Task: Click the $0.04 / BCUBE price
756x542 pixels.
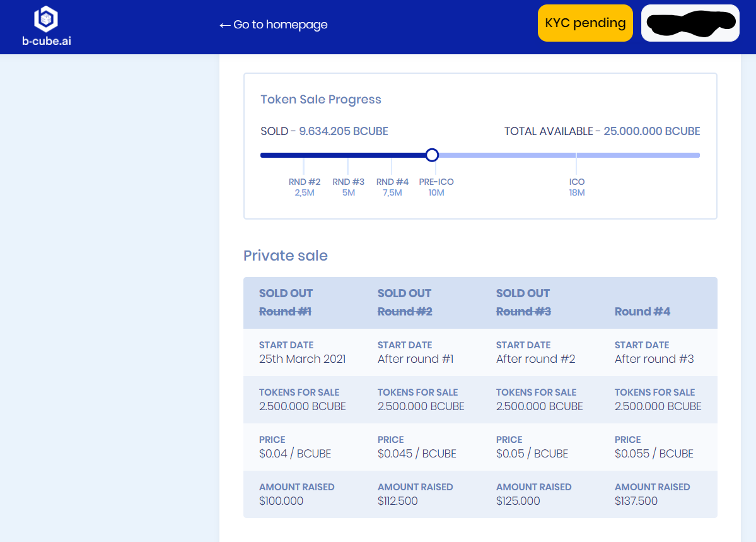Action: 295,454
